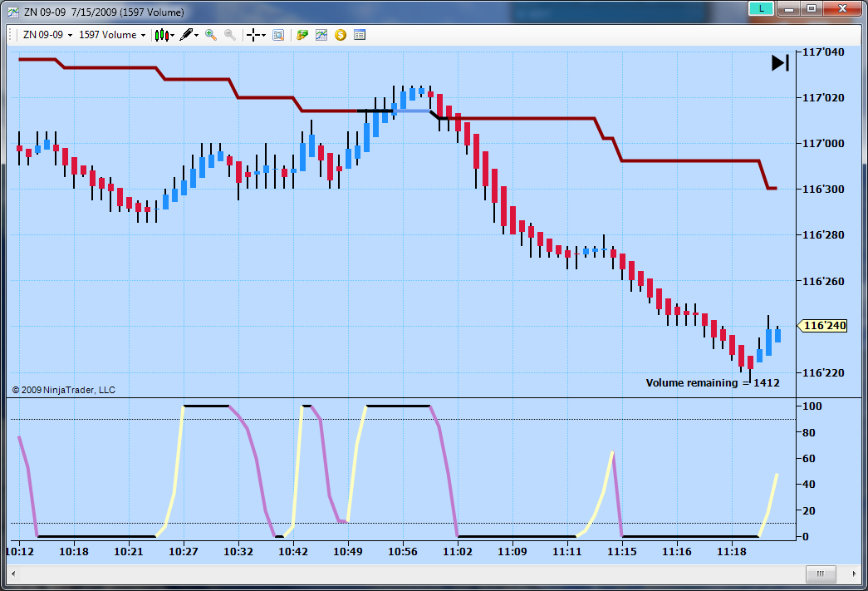The image size is (868, 591).
Task: Open the ZN 09-09 instrument dropdown
Action: (x=47, y=35)
